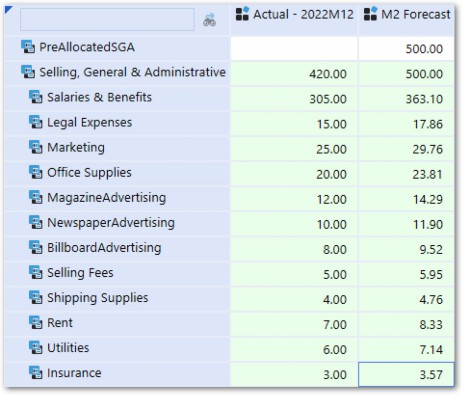Click the 3.57 Insurance forecast cell
Screen dimensions: 463x395
tap(406, 374)
